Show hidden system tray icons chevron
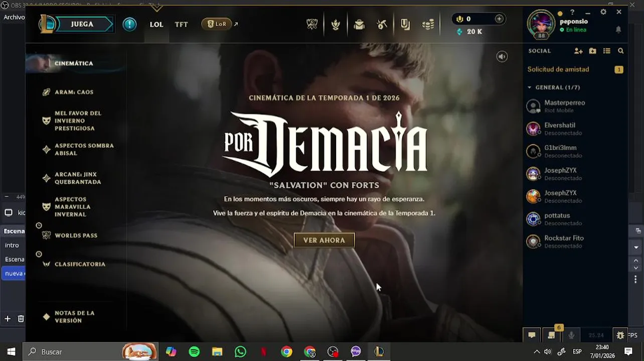This screenshot has width=644, height=361. [537, 352]
